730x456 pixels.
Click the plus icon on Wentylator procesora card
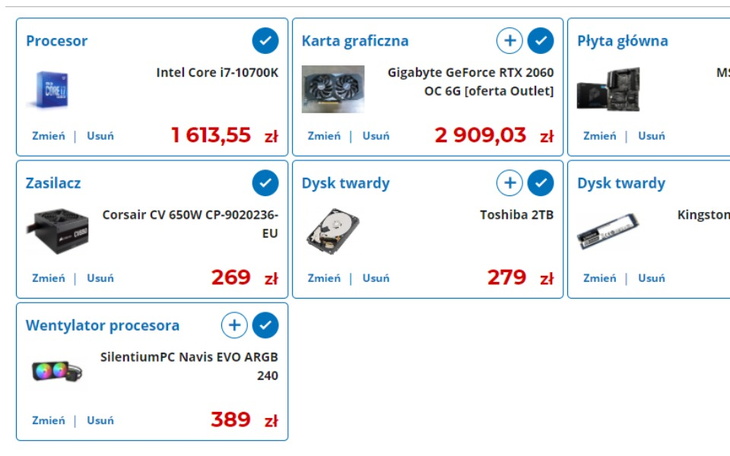[x=234, y=325]
